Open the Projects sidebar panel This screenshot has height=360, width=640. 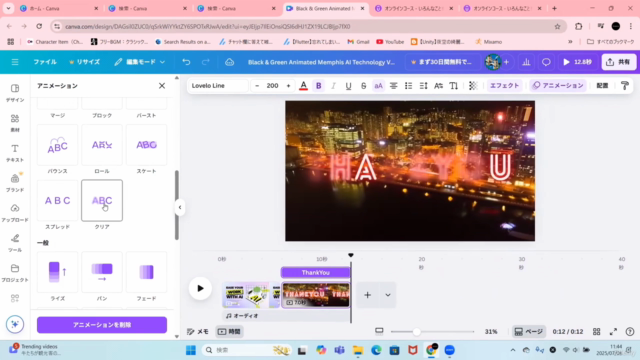15,273
